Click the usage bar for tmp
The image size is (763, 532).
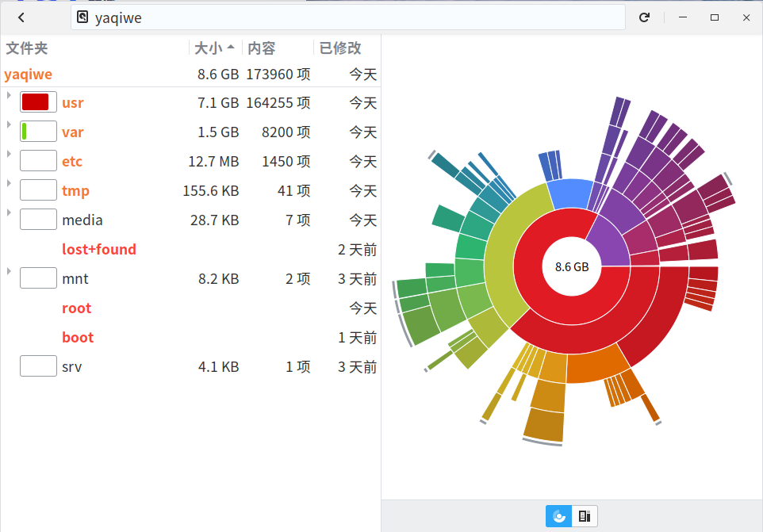(x=38, y=190)
